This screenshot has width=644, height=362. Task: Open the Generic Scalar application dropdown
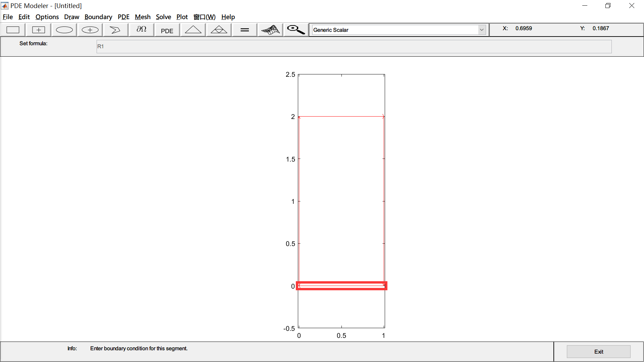point(482,29)
